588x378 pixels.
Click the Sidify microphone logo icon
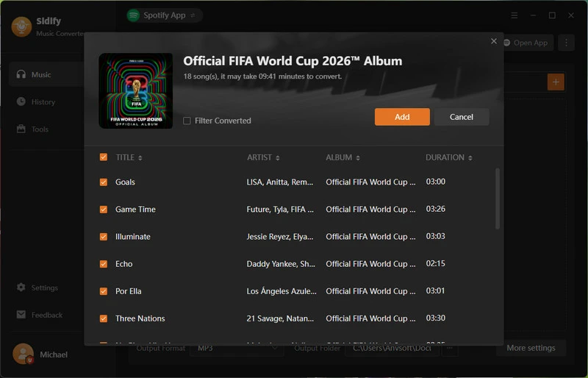pos(21,26)
